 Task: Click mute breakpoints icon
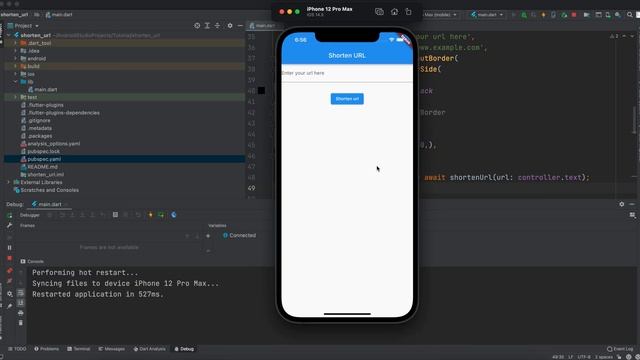[9, 281]
